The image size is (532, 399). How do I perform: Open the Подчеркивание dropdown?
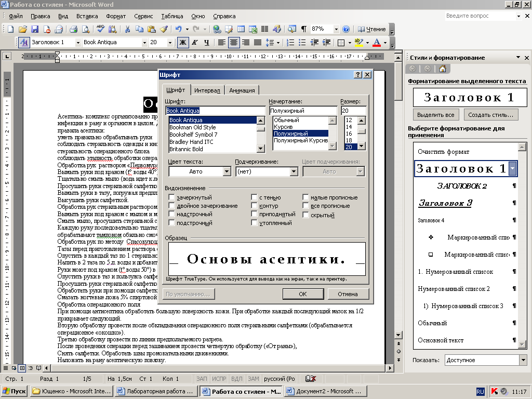pyautogui.click(x=294, y=171)
